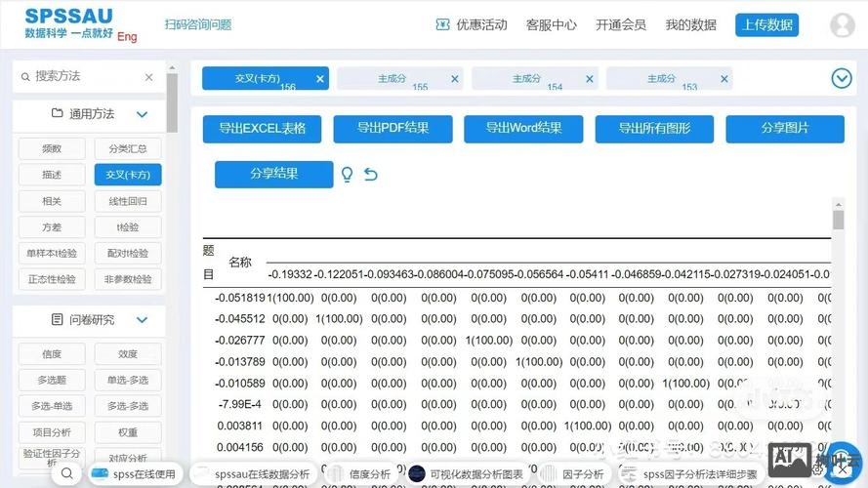Click the 问卷研究 list icon
Viewport: 868px width, 488px height.
tap(57, 319)
